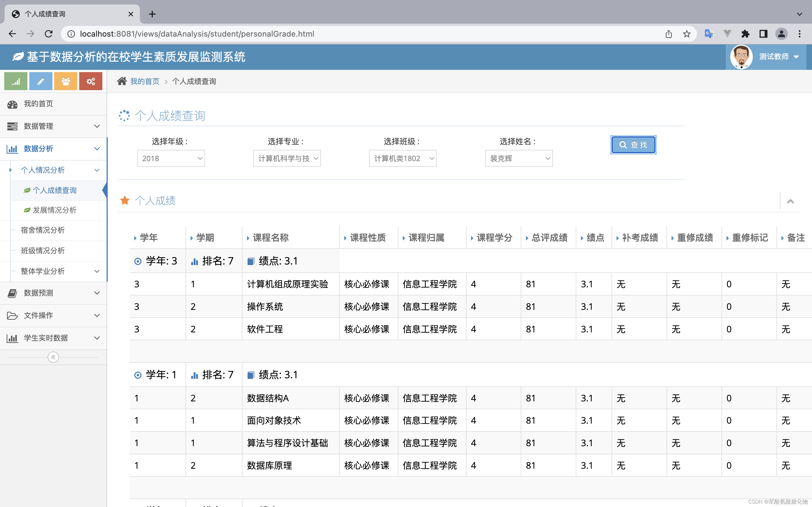Bookmark this page with star icon
812x507 pixels.
687,34
